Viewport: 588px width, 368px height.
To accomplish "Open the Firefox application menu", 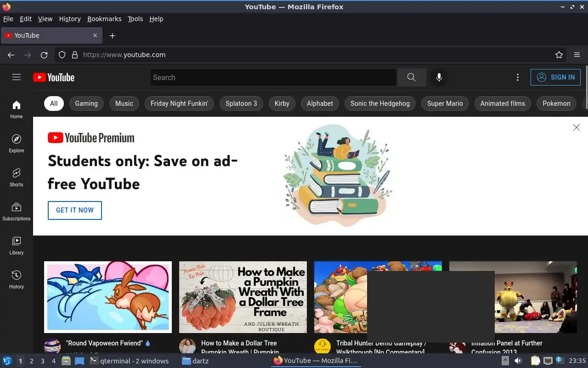I will (577, 55).
